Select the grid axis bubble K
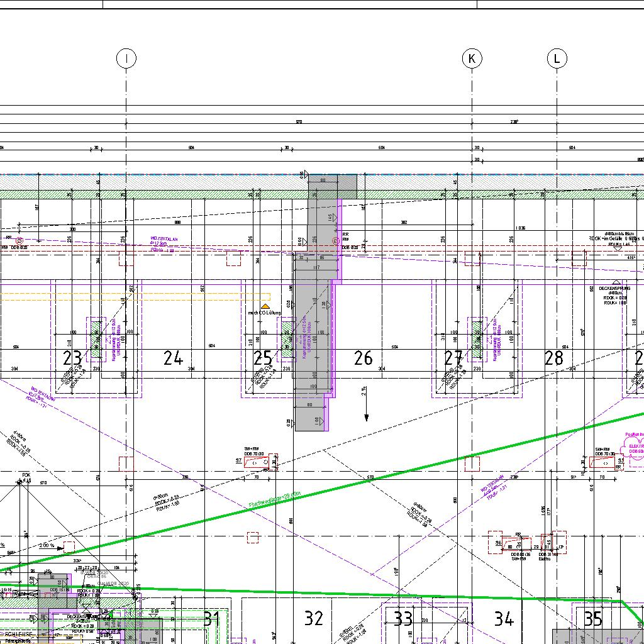Image resolution: width=644 pixels, height=644 pixels. point(472,58)
